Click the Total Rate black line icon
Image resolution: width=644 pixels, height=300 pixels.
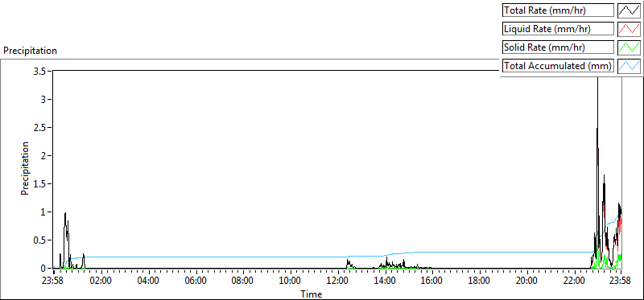point(629,10)
